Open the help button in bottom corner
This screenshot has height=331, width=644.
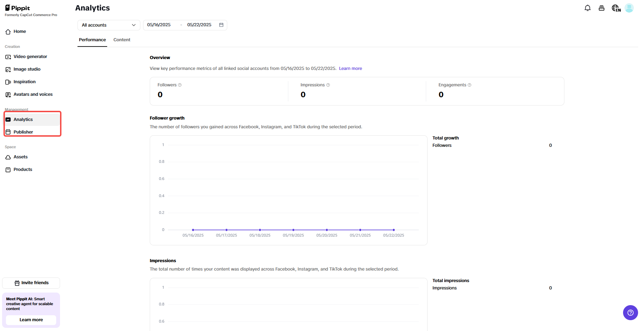pos(630,312)
